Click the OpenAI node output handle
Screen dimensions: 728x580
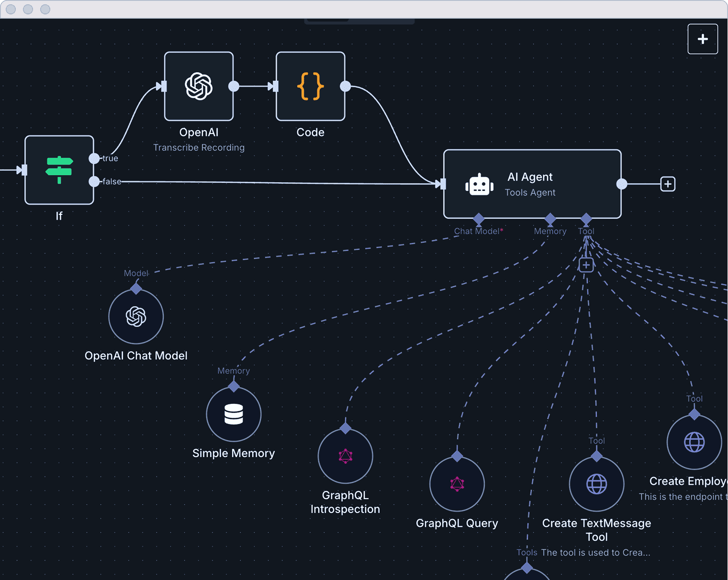click(x=234, y=86)
